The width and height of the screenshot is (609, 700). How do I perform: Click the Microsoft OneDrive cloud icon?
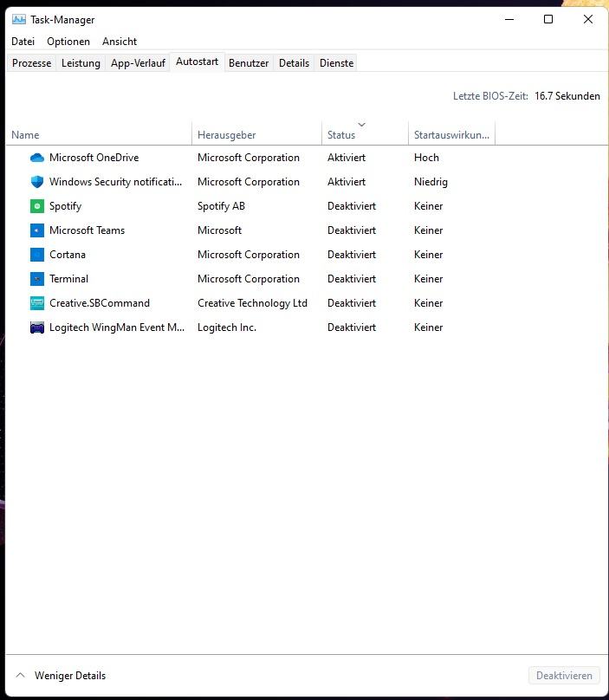point(37,158)
